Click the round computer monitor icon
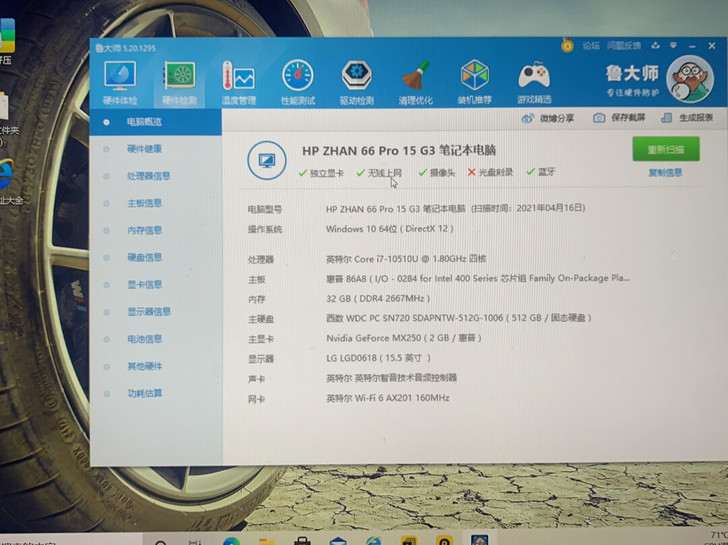 click(x=266, y=161)
